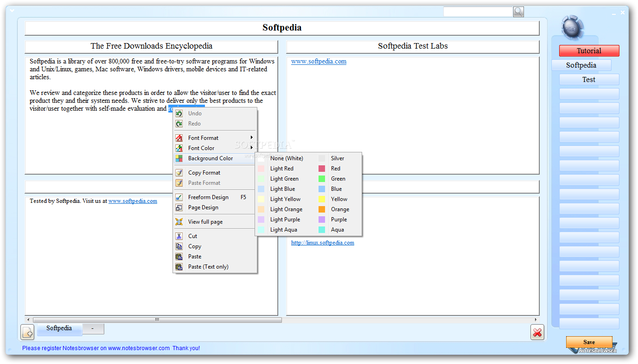This screenshot has height=364, width=638.
Task: Click the Font Format icon
Action: tap(179, 138)
